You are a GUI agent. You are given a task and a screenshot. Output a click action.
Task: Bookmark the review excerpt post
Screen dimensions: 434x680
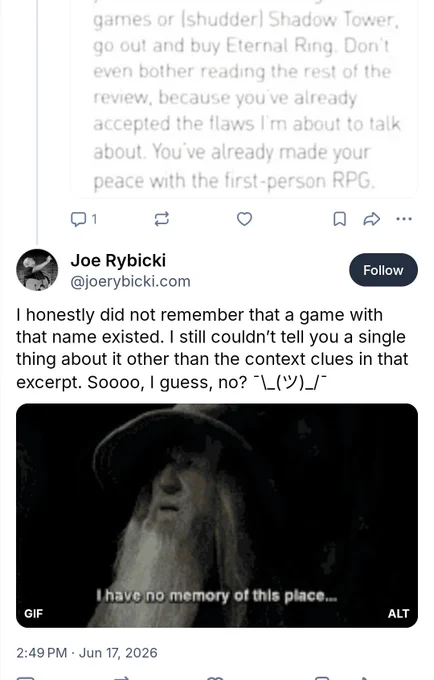click(339, 219)
